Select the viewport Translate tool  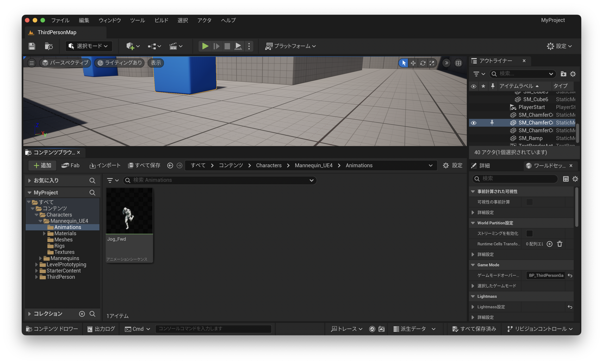click(413, 63)
